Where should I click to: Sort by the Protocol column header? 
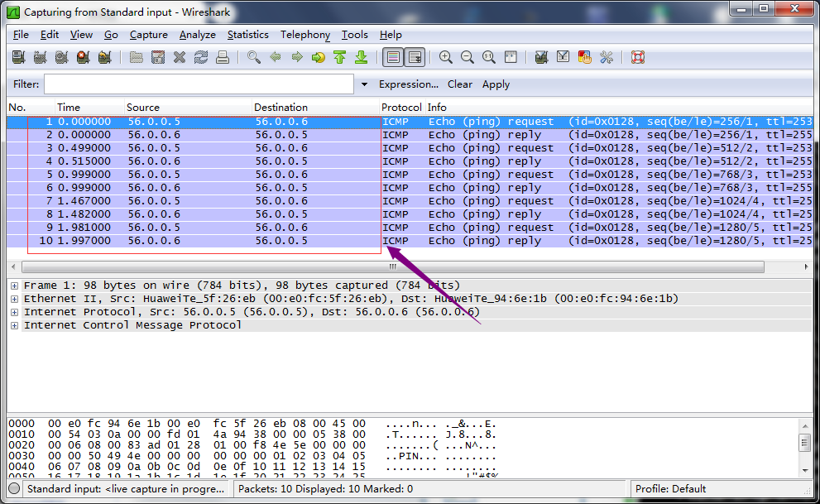(401, 108)
